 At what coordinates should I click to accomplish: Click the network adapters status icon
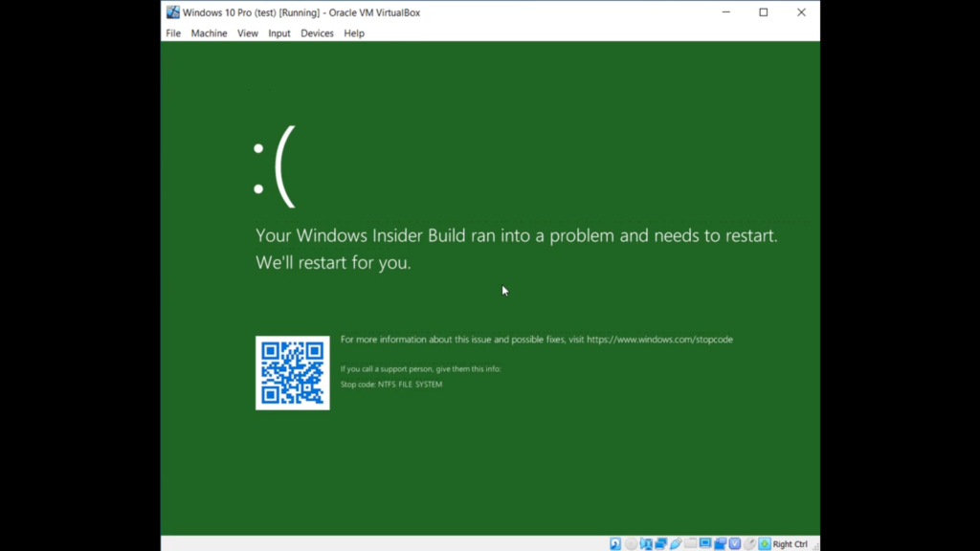pyautogui.click(x=660, y=543)
